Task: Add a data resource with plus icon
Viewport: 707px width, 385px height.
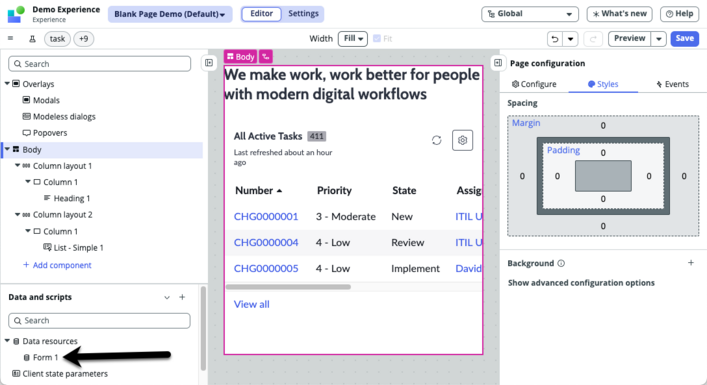Action: click(182, 297)
